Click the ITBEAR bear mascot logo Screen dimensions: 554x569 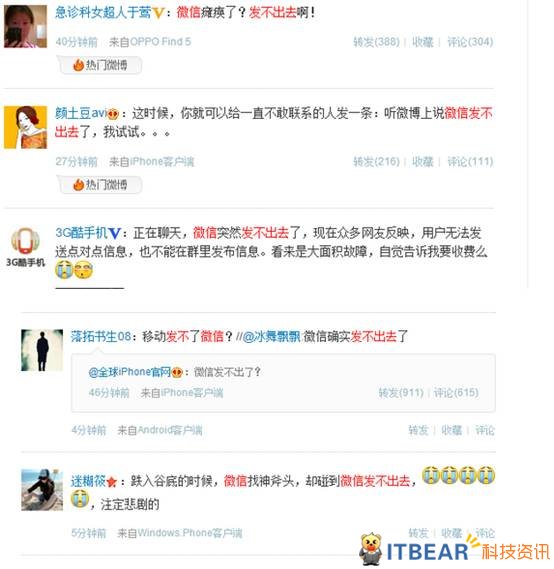tap(370, 549)
